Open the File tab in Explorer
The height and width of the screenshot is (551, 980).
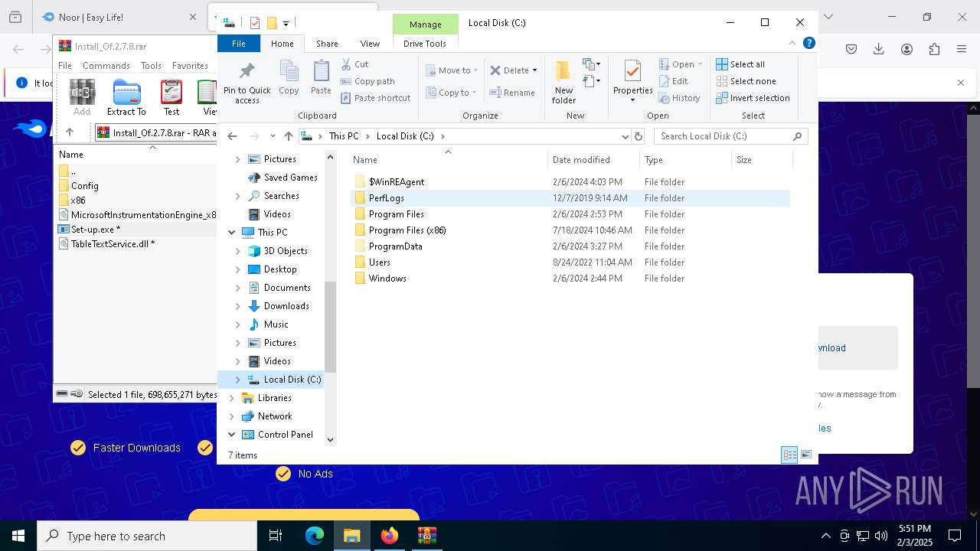(x=239, y=44)
